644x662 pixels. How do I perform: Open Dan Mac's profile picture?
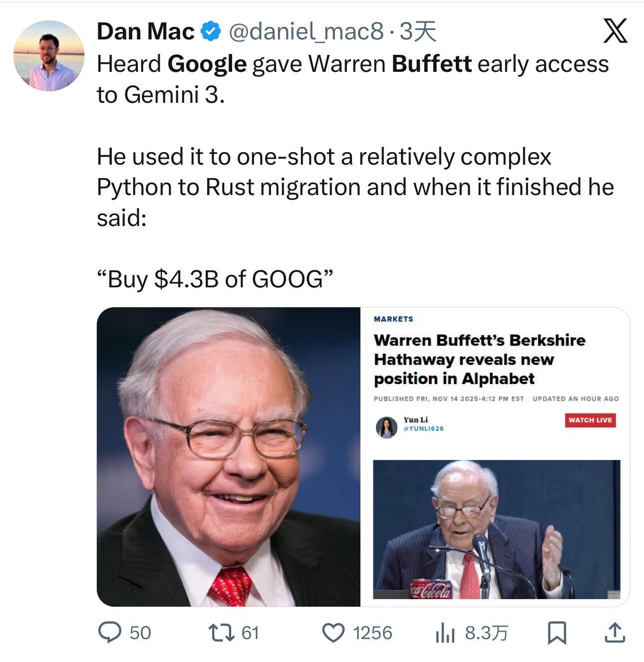coord(49,56)
